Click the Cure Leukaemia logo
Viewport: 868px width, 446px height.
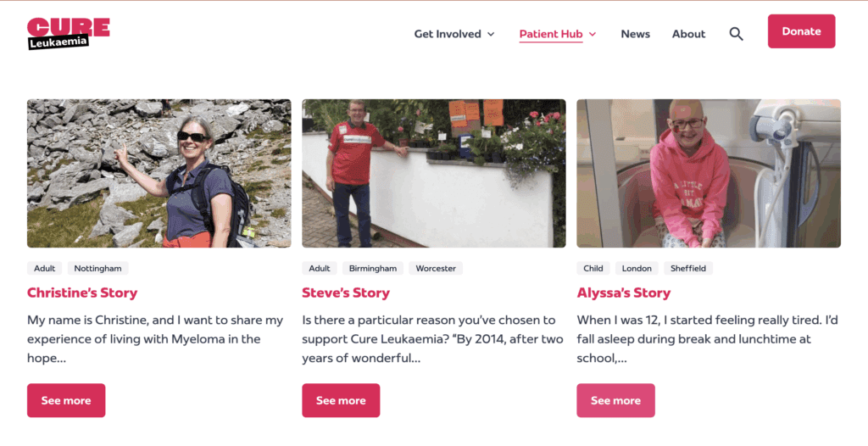[69, 33]
